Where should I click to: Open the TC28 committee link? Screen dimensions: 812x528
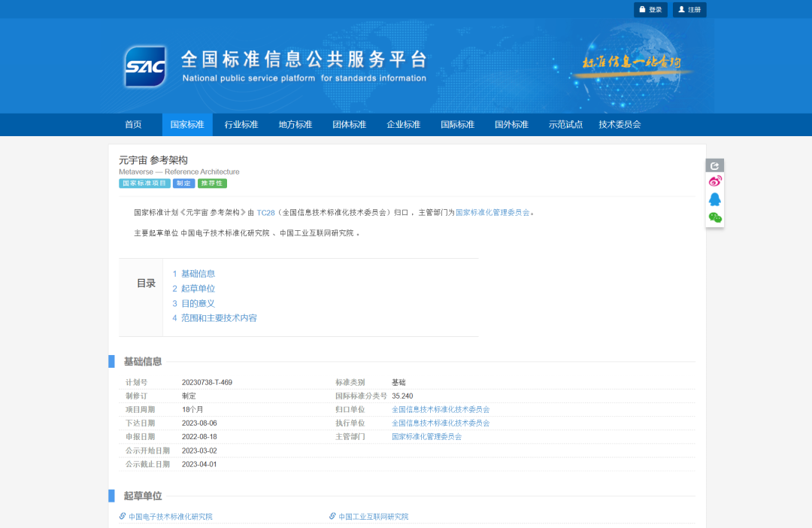click(265, 212)
